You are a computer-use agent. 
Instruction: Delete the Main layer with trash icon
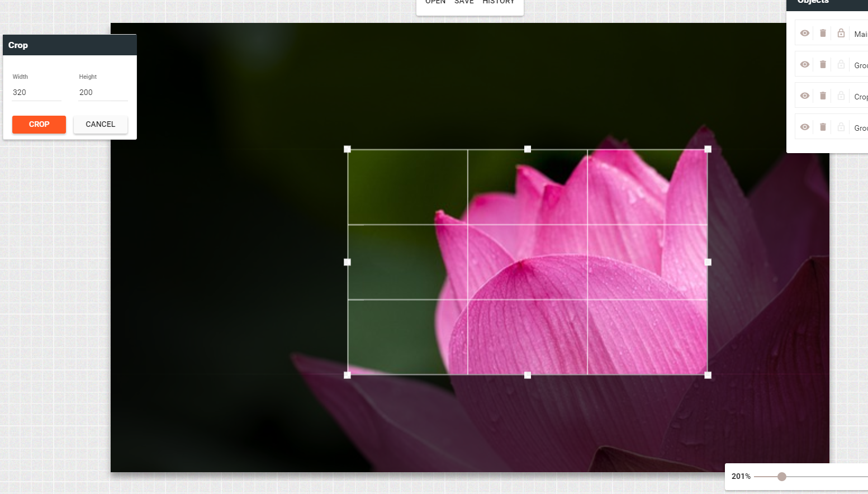[x=823, y=34]
